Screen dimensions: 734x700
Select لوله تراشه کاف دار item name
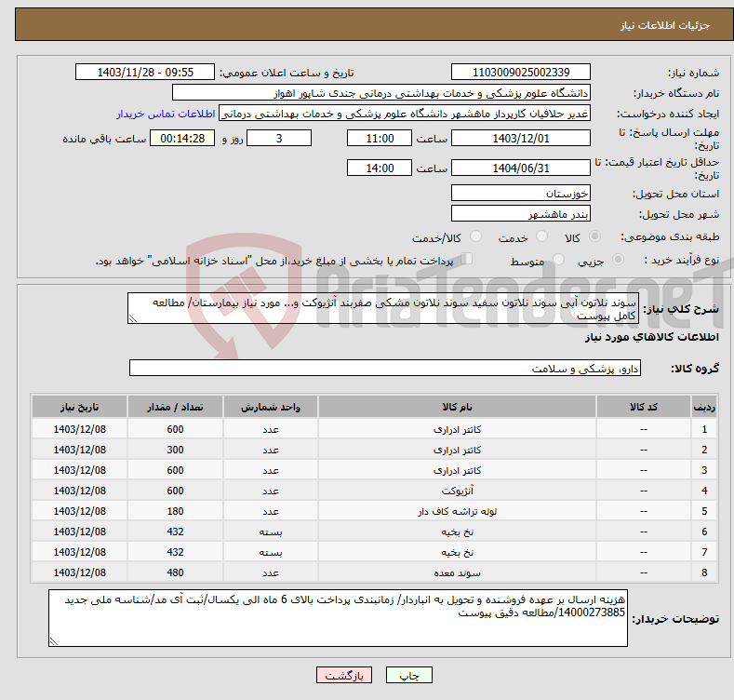[458, 512]
